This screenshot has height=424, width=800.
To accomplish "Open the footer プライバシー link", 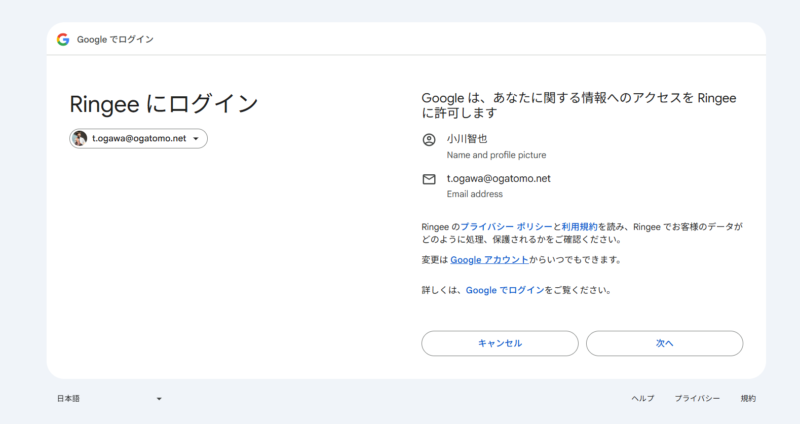I will [x=697, y=399].
